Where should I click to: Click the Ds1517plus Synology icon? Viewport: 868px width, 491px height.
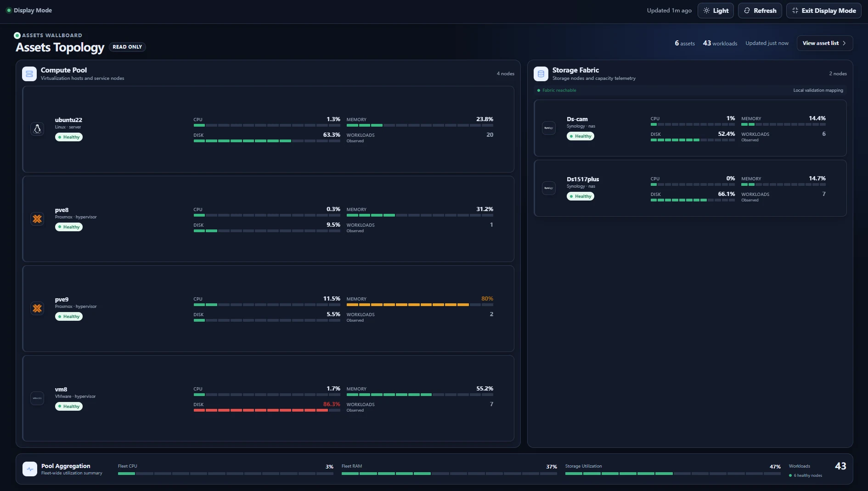[549, 188]
